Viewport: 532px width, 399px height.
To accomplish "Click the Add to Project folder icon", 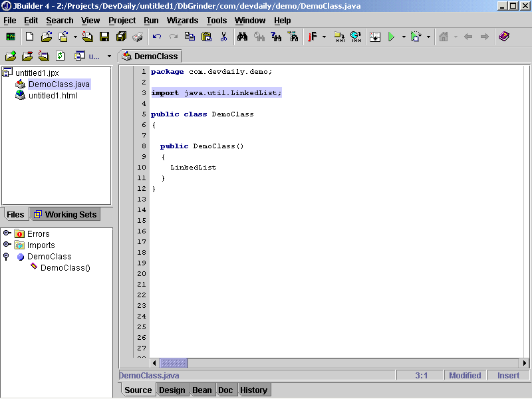I will pos(11,56).
